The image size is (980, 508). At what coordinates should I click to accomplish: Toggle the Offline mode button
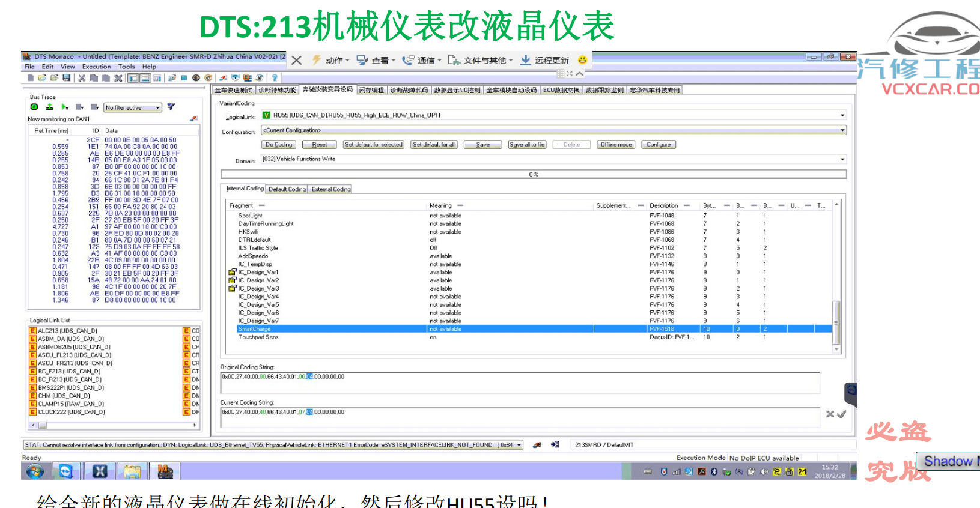click(x=616, y=145)
